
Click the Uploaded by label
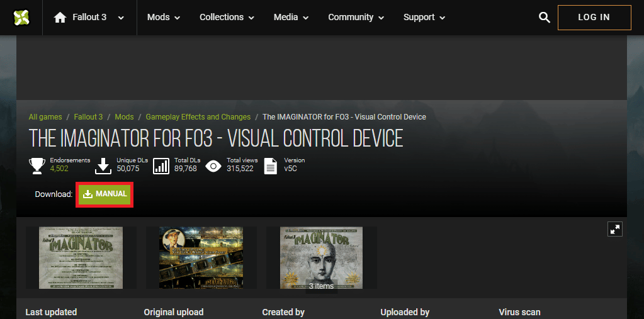click(405, 313)
